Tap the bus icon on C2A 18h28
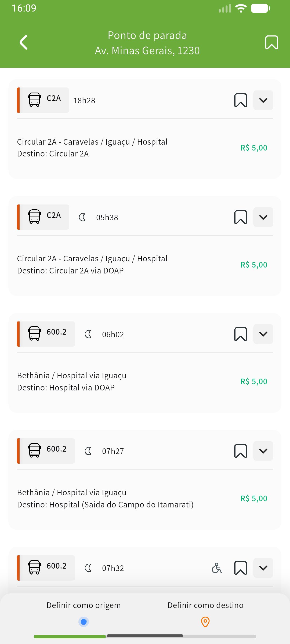Image resolution: width=290 pixels, height=644 pixels. tap(34, 100)
